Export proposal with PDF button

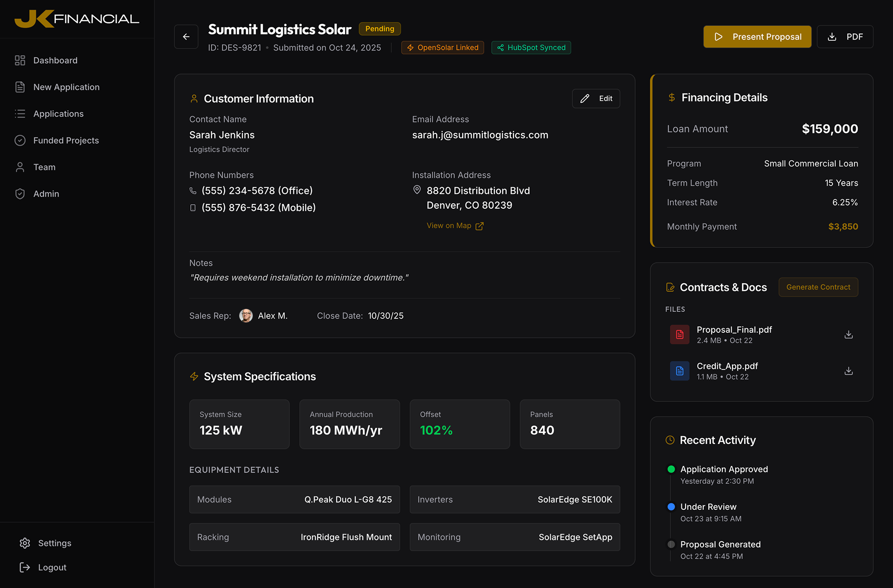[845, 37]
